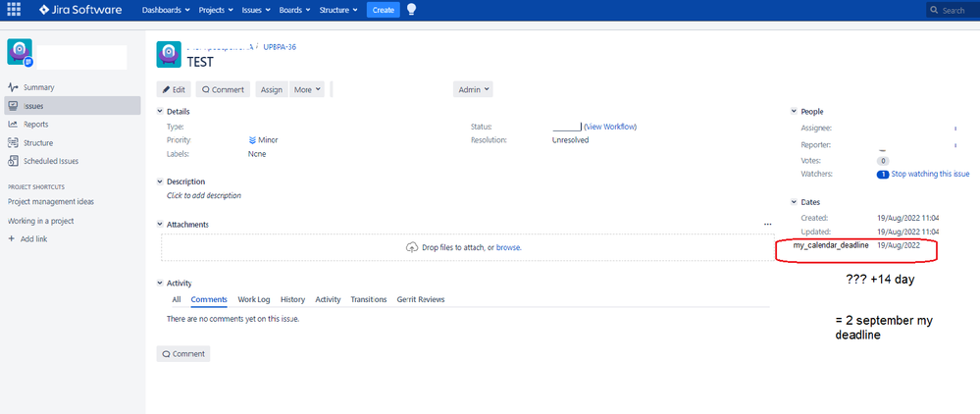Open the Issues top menu
Viewport: 980px width, 414px height.
click(256, 11)
